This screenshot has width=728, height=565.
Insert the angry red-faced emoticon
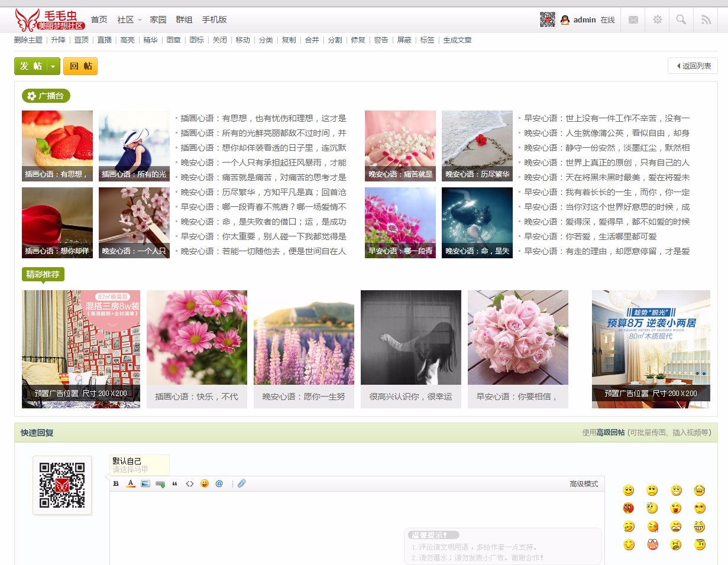[628, 508]
